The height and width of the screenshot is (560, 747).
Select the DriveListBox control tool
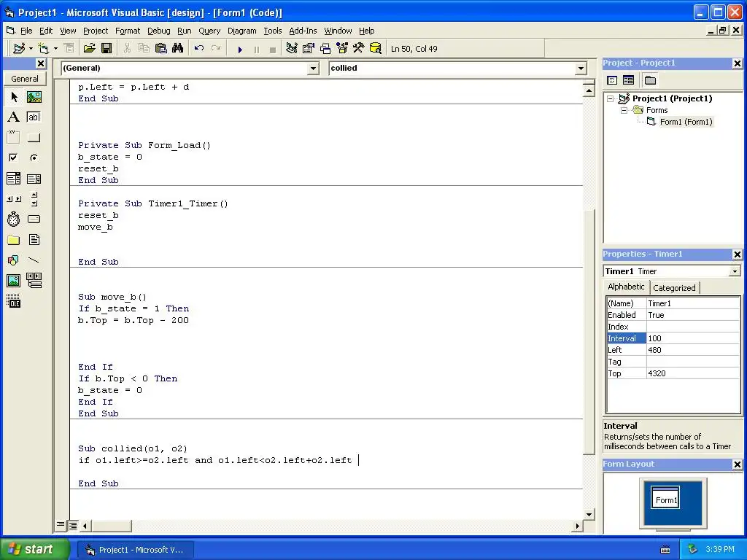point(34,219)
